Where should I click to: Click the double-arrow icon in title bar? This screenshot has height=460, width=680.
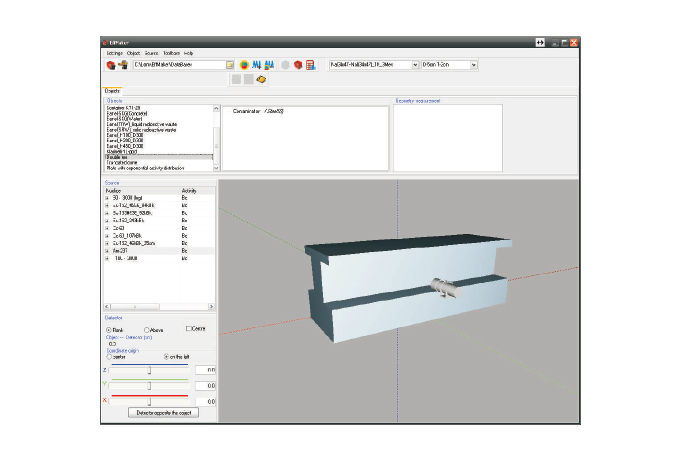tap(539, 42)
